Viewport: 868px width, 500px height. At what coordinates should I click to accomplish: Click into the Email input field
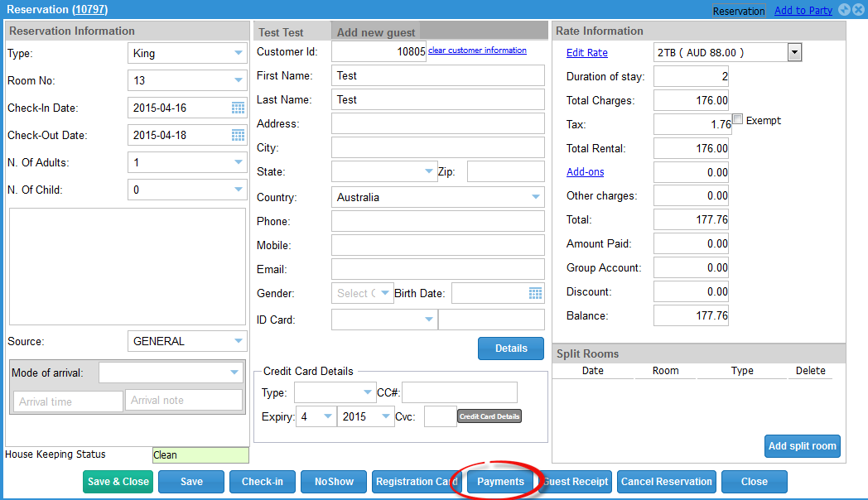click(437, 269)
